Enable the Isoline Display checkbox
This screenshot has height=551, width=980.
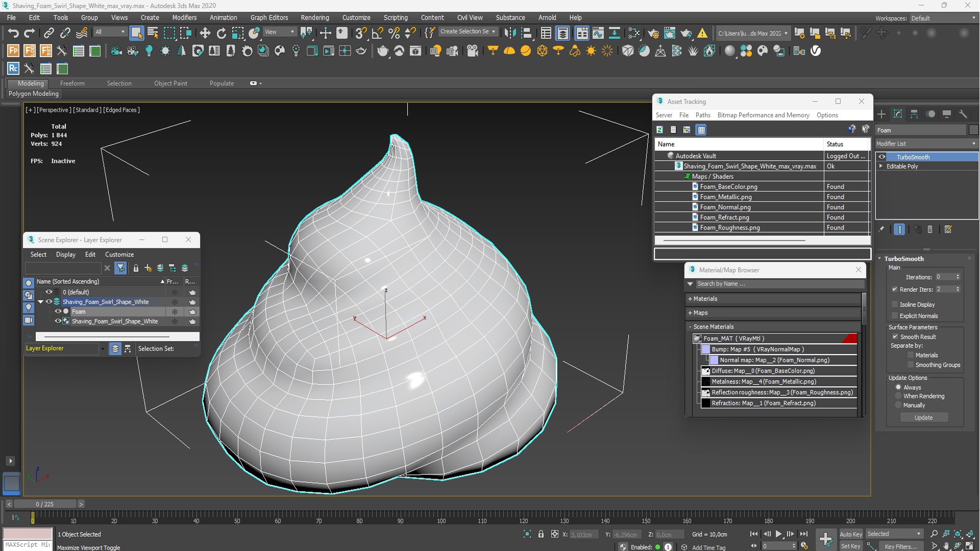pos(895,304)
